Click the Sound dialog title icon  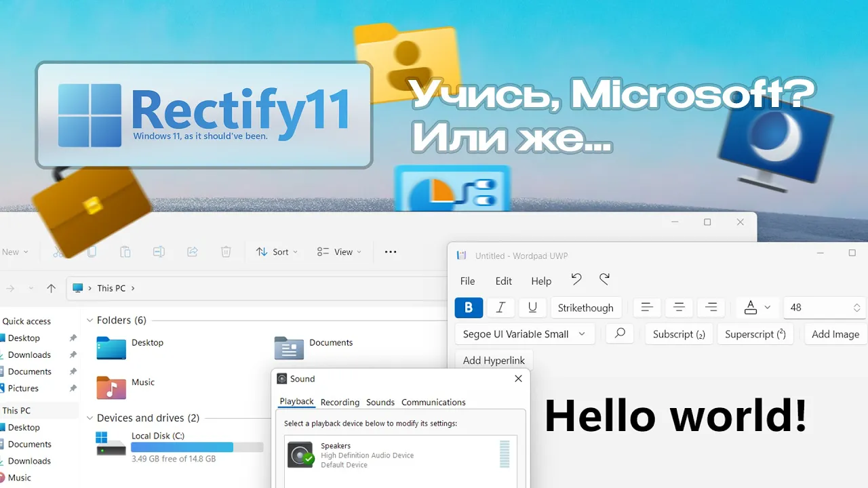click(x=282, y=379)
